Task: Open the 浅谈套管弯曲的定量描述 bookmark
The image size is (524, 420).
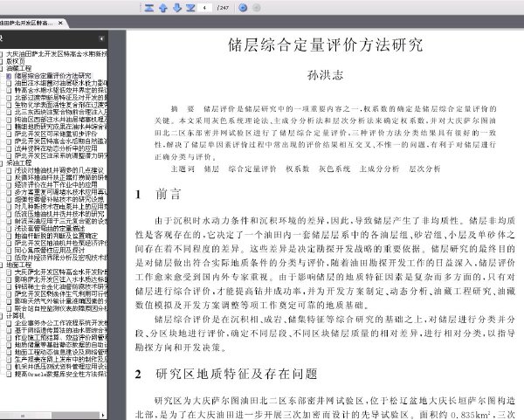Action: (x=50, y=229)
